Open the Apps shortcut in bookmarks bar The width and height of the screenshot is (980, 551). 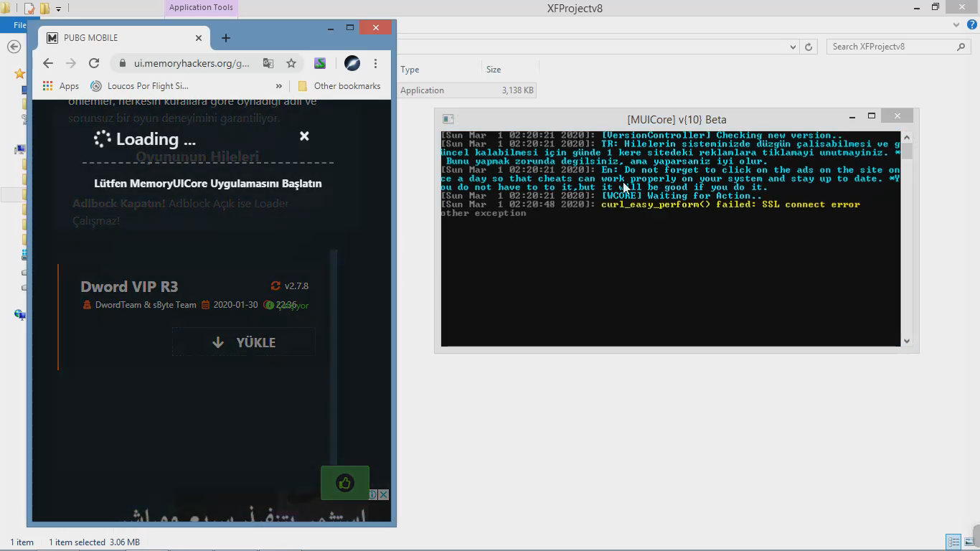(61, 86)
